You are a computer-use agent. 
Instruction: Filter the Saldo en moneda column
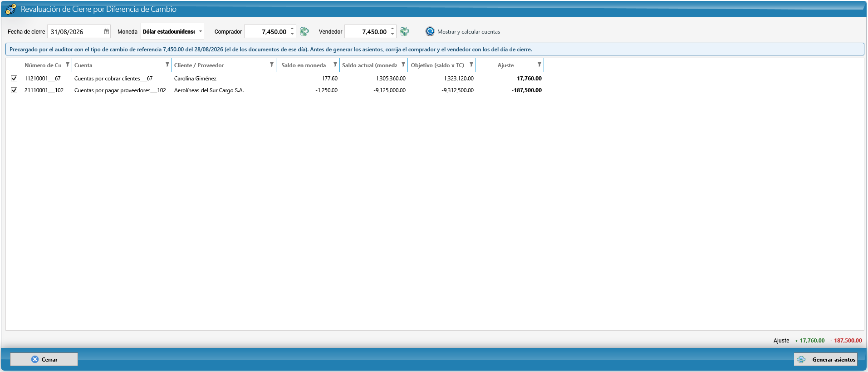pos(335,65)
